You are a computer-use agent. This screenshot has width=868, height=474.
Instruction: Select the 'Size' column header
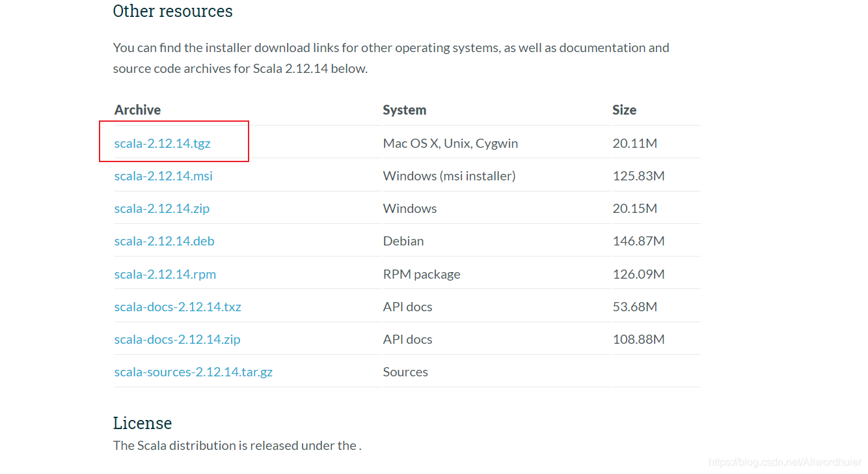coord(624,110)
